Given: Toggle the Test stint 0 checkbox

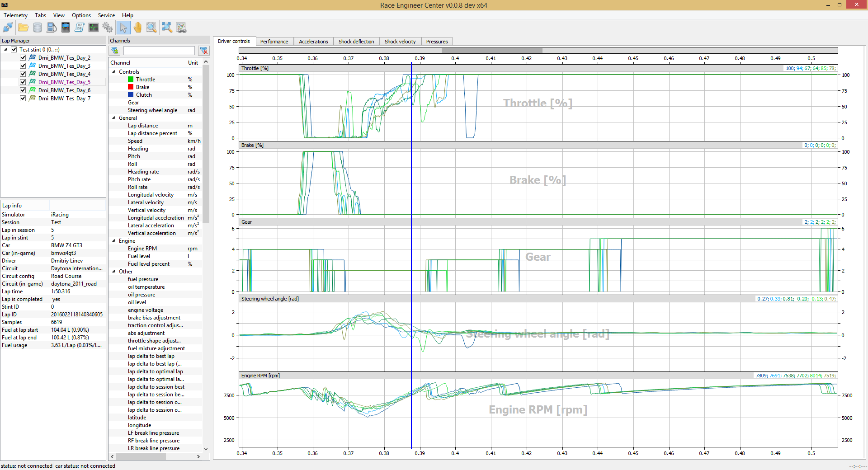Looking at the screenshot, I should click(x=14, y=50).
